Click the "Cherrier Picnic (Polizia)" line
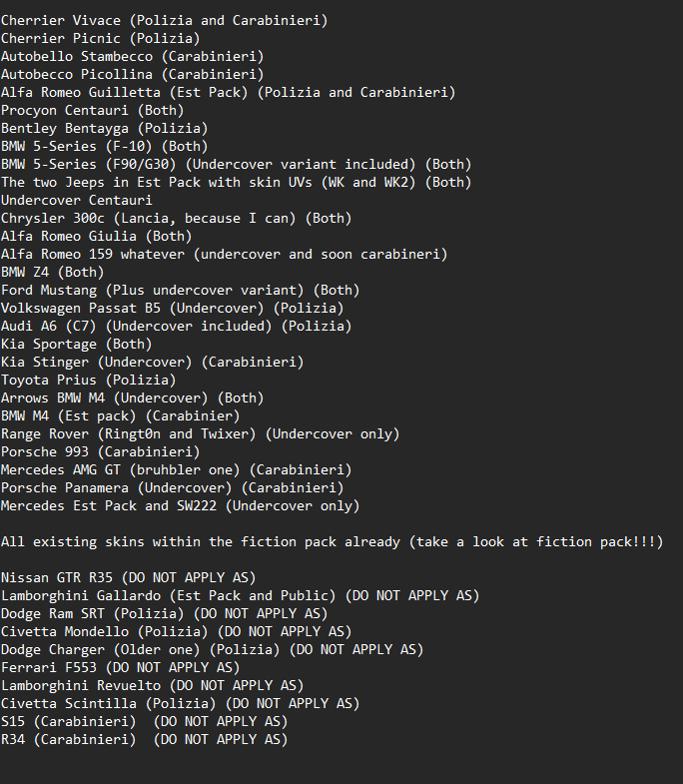Screen dimensions: 683x784 click(100, 38)
